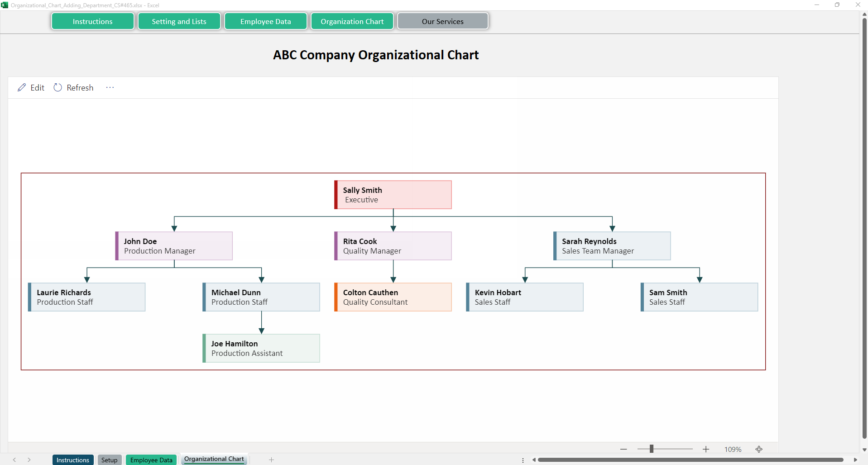Open the Employee Data navigation button
Viewport: 868px width, 465px height.
click(265, 21)
